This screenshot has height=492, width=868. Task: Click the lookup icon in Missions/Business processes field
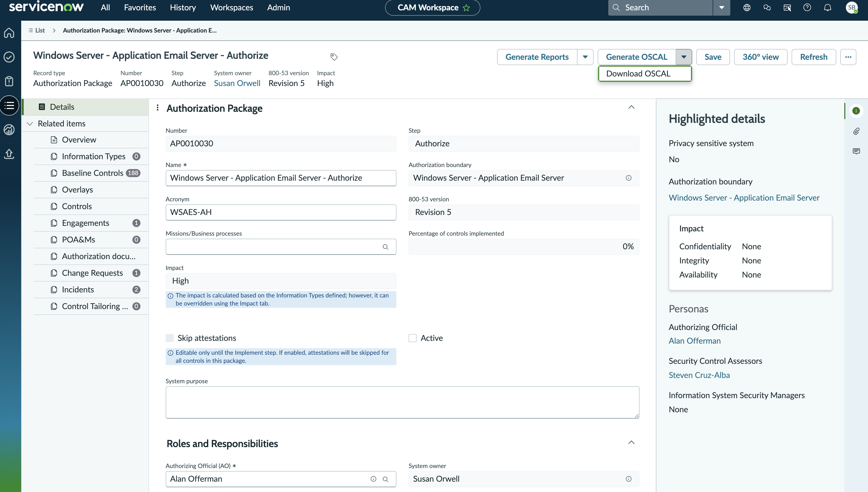385,247
